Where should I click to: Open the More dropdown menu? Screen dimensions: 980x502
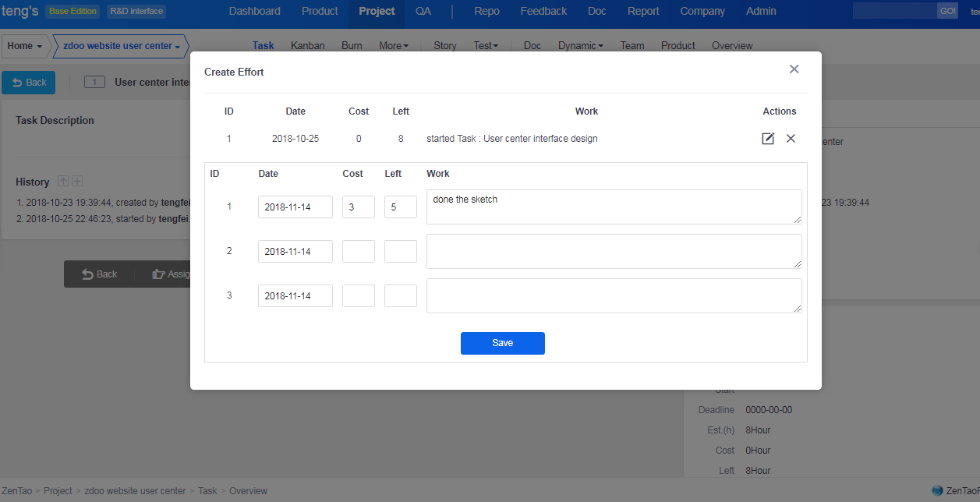[394, 46]
